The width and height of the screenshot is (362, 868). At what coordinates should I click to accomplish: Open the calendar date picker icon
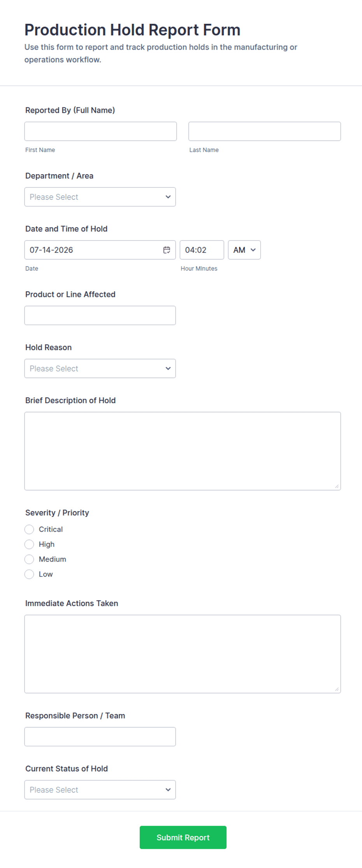(x=167, y=250)
